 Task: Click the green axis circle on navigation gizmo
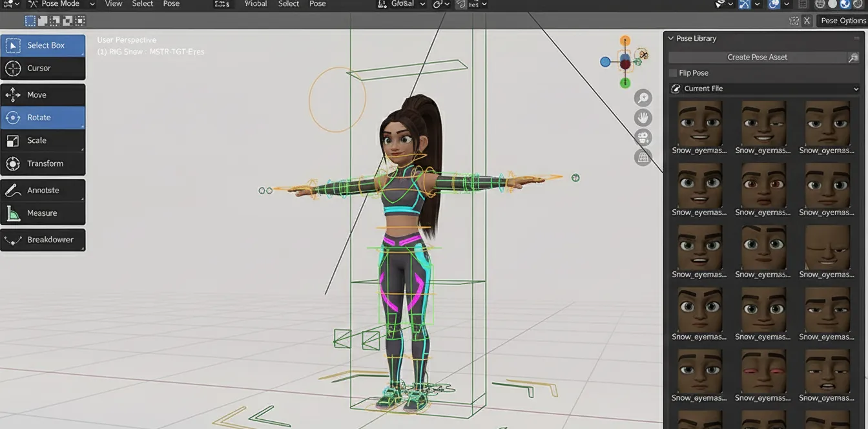625,83
